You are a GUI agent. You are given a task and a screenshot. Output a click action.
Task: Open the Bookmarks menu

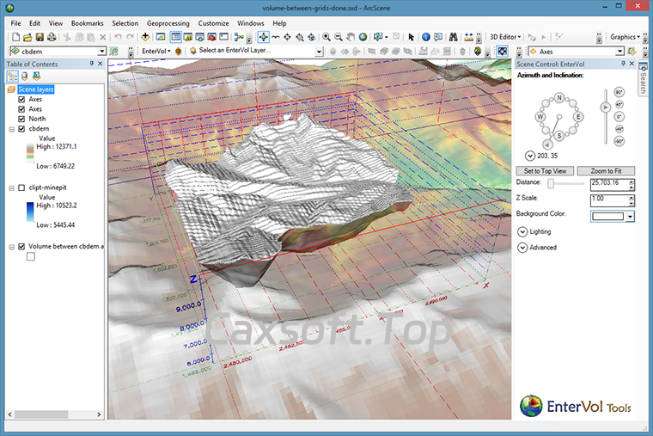pyautogui.click(x=86, y=22)
